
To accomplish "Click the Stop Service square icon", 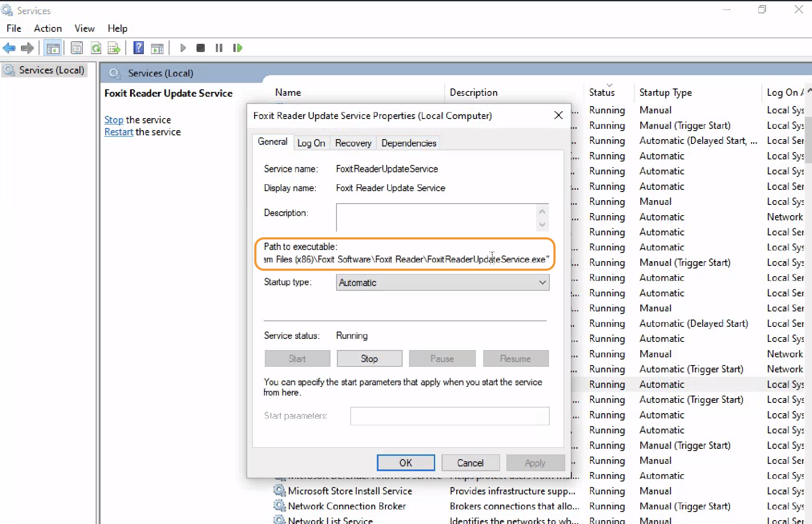I will pos(200,48).
